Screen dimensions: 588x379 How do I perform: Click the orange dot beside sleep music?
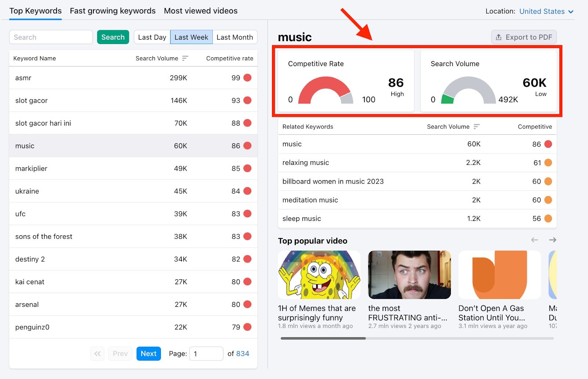(548, 218)
